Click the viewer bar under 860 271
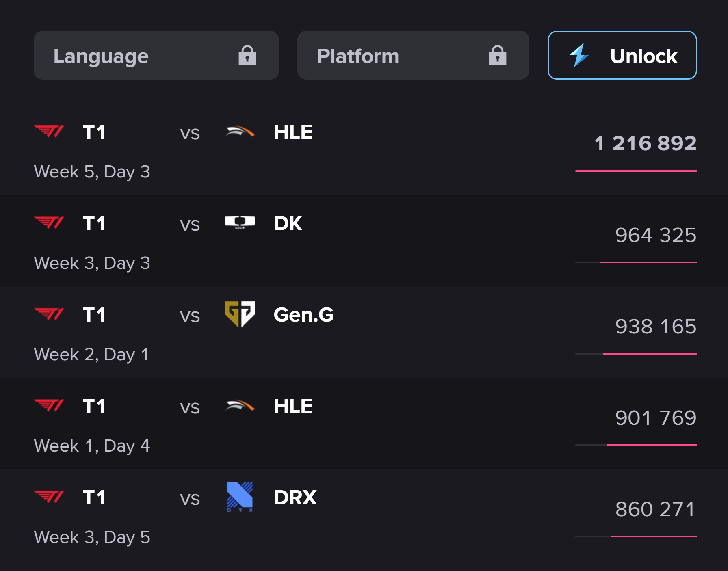 636,536
